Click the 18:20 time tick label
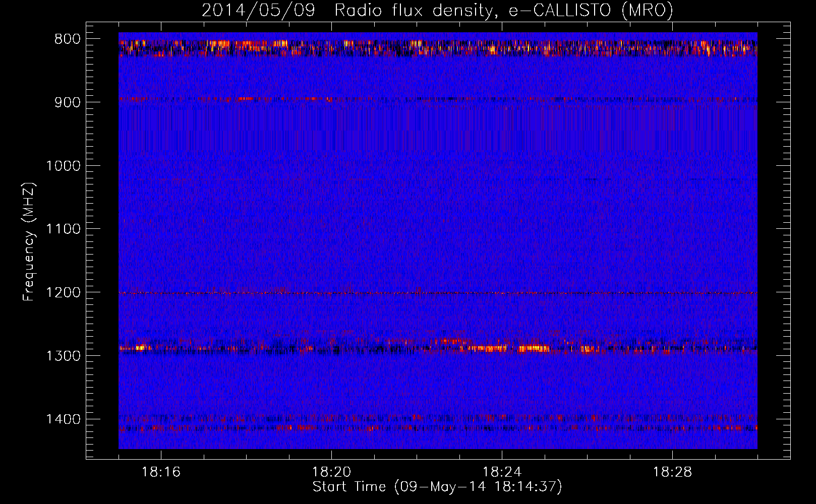816x504 pixels. 331,472
